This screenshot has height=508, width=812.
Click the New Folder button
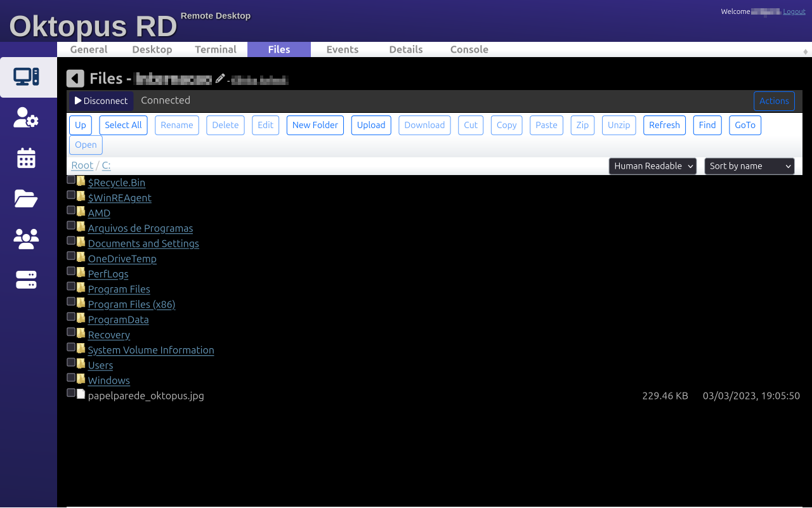click(x=315, y=125)
